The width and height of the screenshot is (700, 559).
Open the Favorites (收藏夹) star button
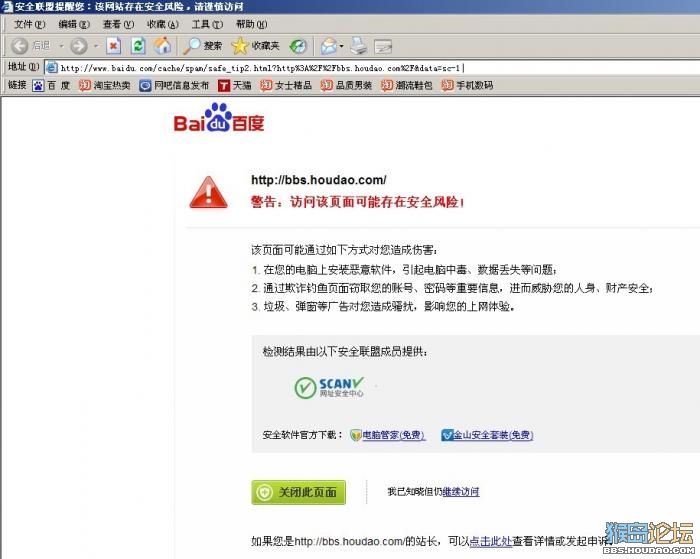point(255,46)
